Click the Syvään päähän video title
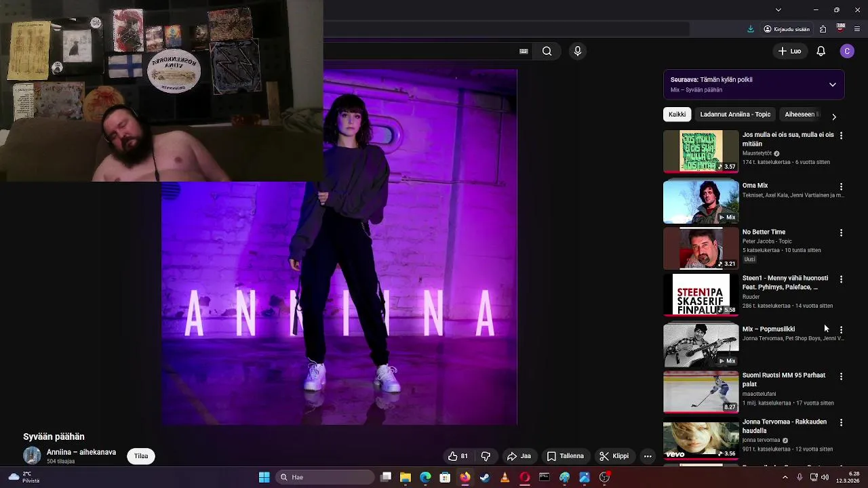Viewport: 868px width, 488px height. [54, 437]
